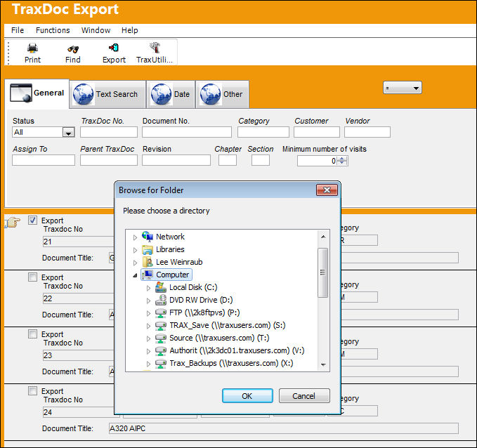The height and width of the screenshot is (448, 477).
Task: Switch to the Date tab
Action: coord(171,94)
